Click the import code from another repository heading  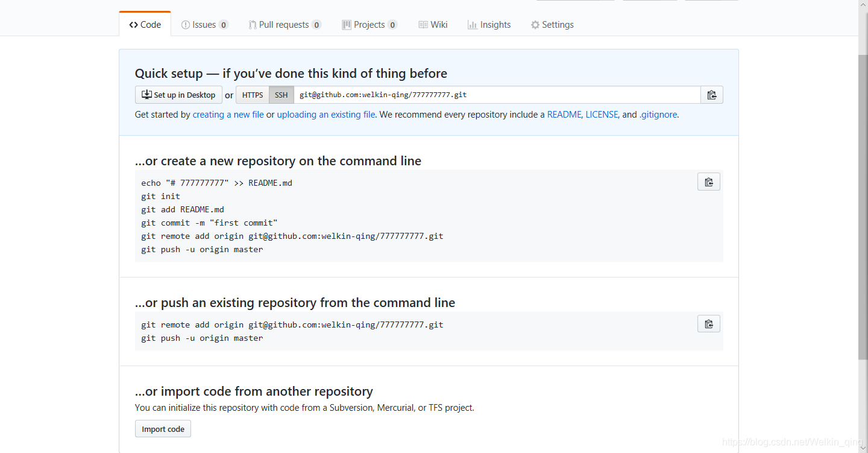click(254, 391)
